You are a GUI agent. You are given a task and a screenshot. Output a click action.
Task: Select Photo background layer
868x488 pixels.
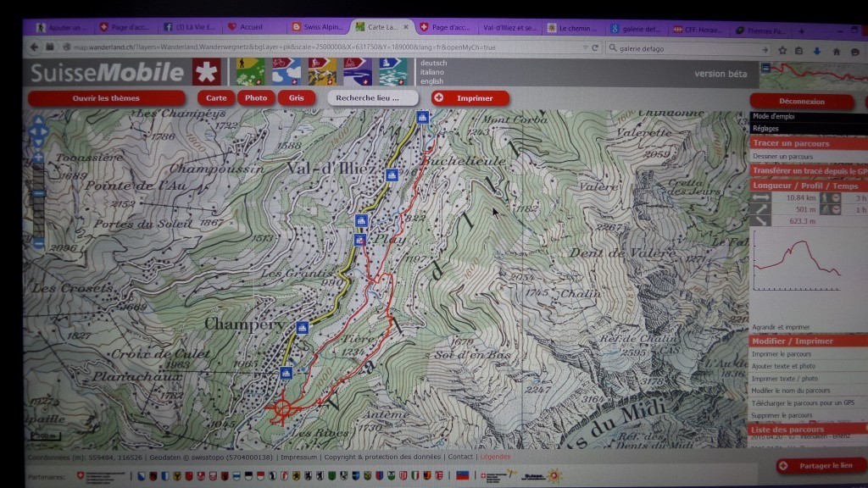(x=256, y=98)
